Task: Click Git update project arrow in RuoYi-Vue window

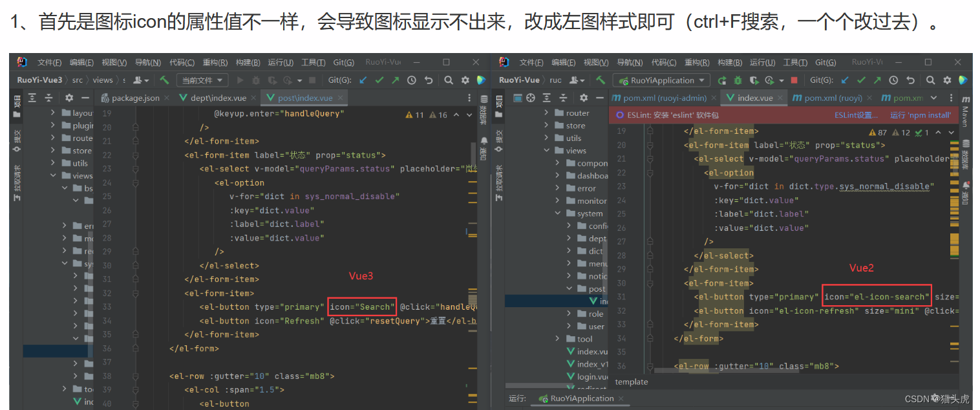Action: click(845, 80)
